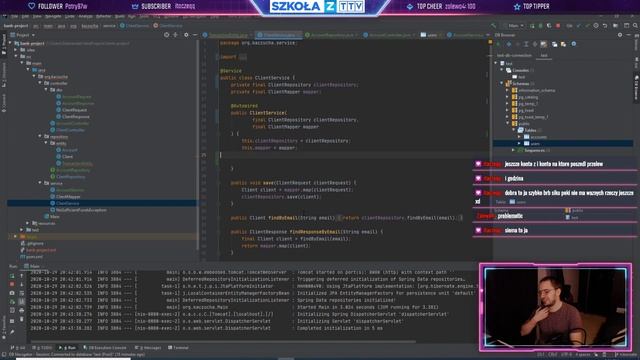Image resolution: width=640 pixels, height=360 pixels.
Task: Click the green Run icon in the top toolbar
Action: tap(532, 26)
